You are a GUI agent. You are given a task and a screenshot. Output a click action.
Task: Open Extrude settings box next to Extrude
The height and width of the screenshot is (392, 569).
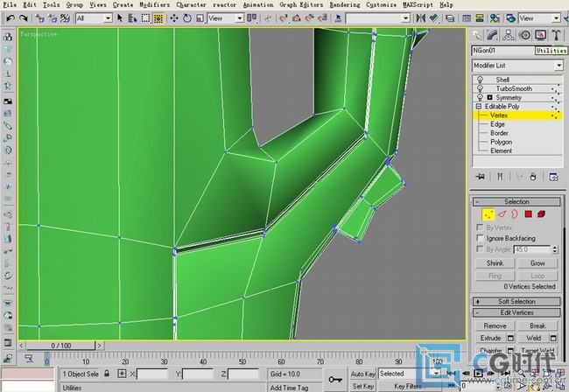[510, 338]
